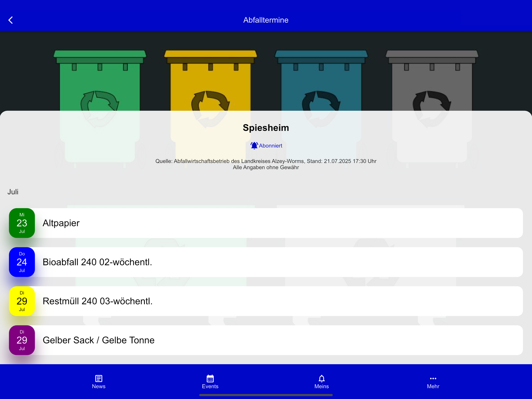This screenshot has height=399, width=532.
Task: Open Bioabfall 240 02-wöchentl. entry
Action: tap(266, 262)
